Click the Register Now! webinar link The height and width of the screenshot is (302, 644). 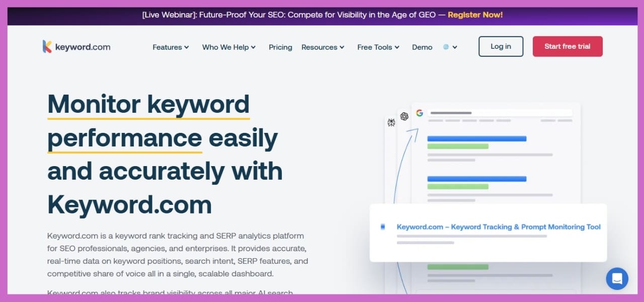coord(475,15)
